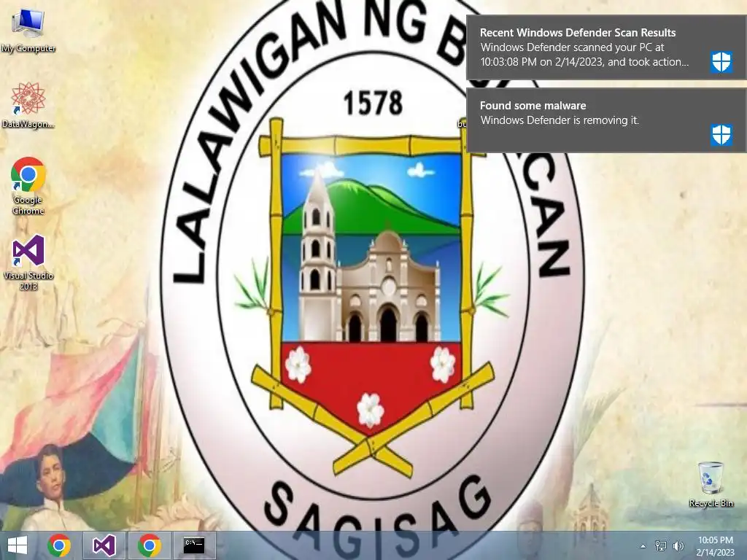The width and height of the screenshot is (747, 560).
Task: Click the text 'Windows Defender is removing it.'
Action: (x=560, y=120)
